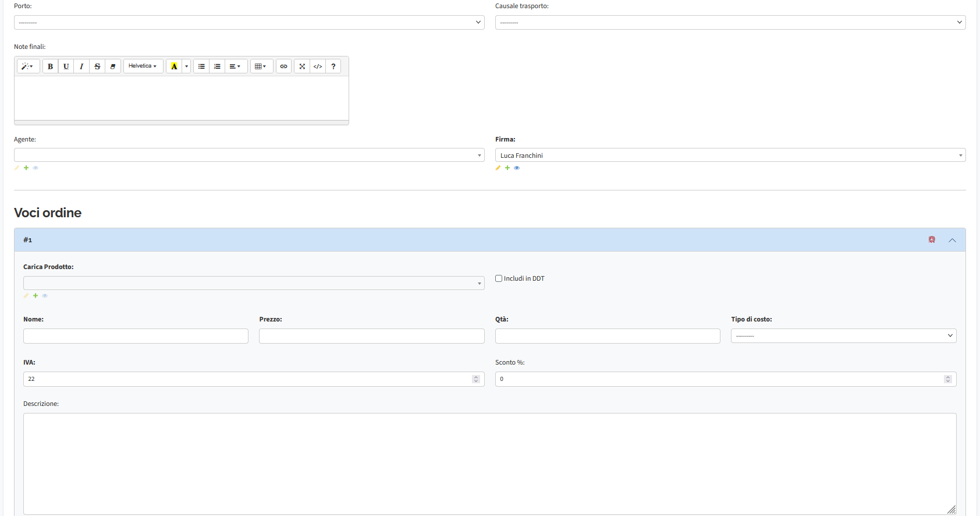The width and height of the screenshot is (980, 516).
Task: Switch notes editor to fullscreen
Action: [x=302, y=66]
